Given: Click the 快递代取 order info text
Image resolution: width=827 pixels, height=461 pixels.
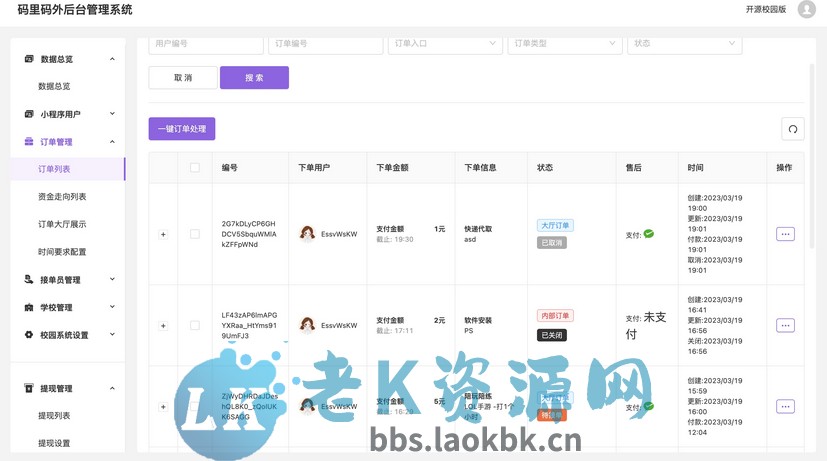Looking at the screenshot, I should click(478, 229).
